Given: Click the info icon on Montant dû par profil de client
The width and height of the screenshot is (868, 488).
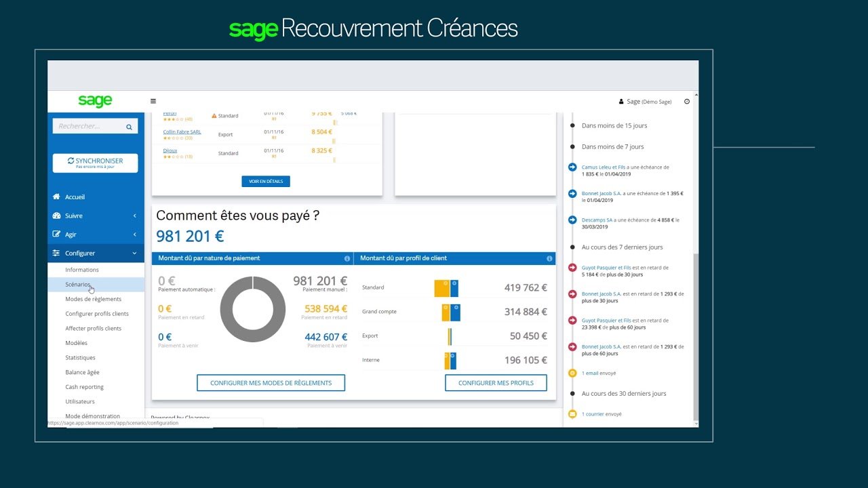Looking at the screenshot, I should pyautogui.click(x=549, y=258).
